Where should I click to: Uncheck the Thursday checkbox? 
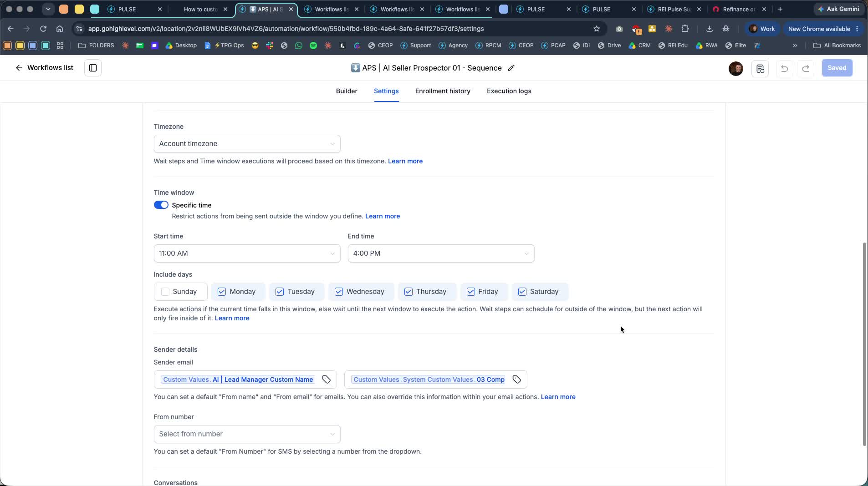point(408,292)
